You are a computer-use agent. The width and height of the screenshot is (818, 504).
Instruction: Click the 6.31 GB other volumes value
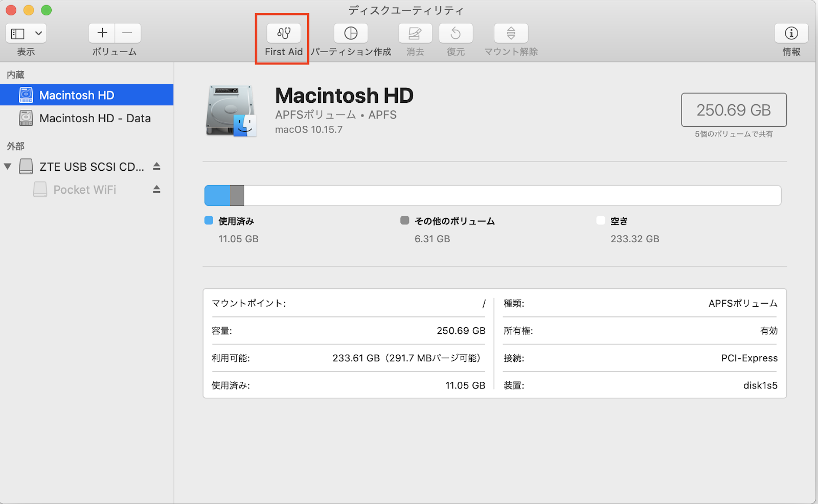432,239
